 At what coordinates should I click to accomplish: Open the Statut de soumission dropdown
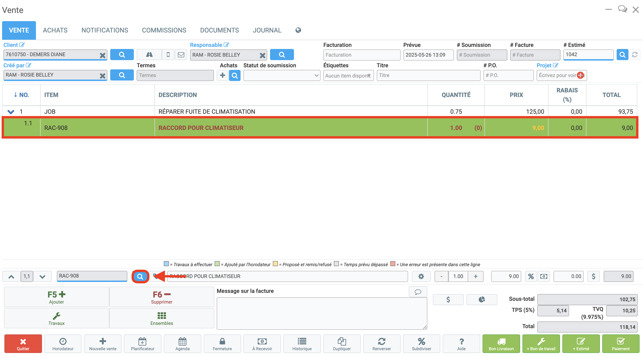(281, 75)
